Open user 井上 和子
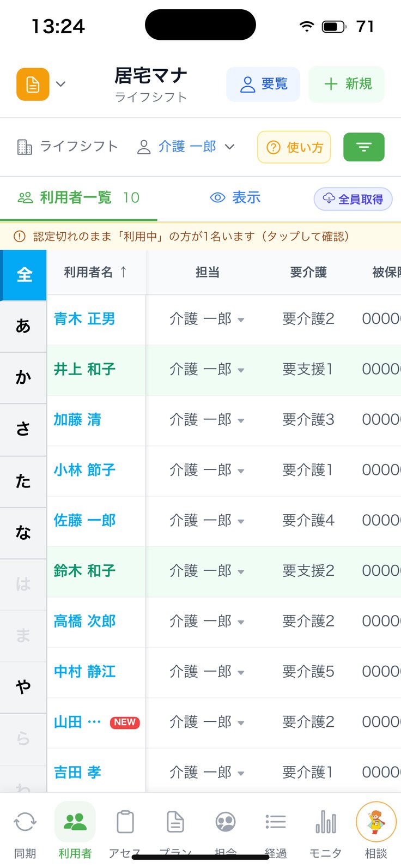This screenshot has width=401, height=868. (x=84, y=369)
